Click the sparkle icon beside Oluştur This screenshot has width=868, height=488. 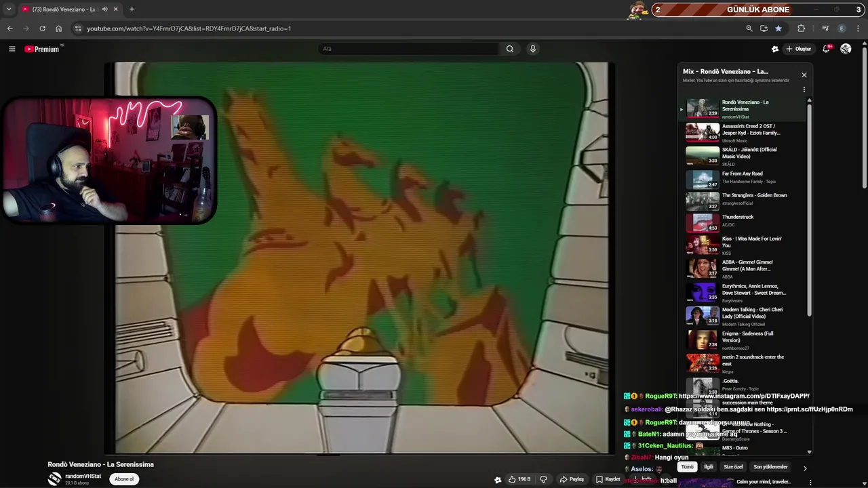tap(774, 49)
